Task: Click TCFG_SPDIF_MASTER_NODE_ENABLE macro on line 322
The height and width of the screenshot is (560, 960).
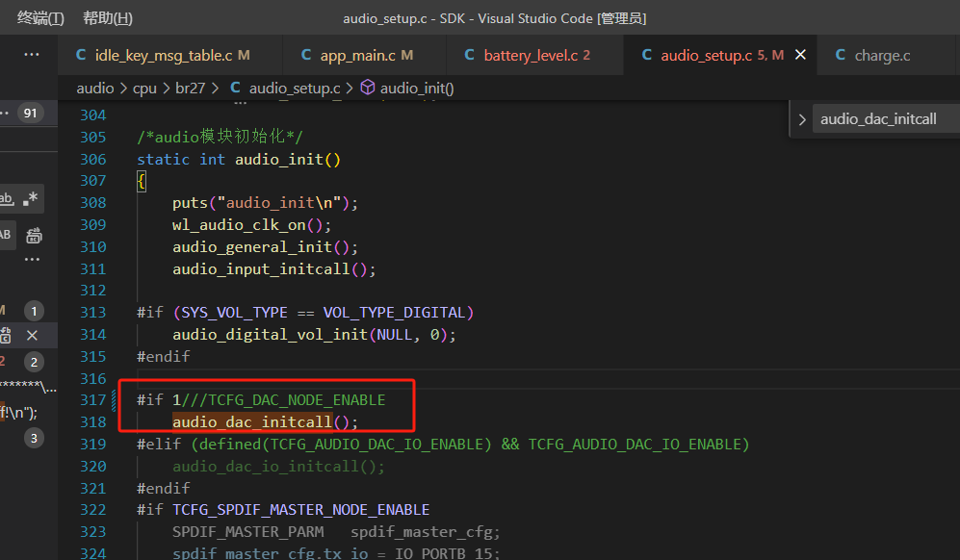Action: [300, 510]
